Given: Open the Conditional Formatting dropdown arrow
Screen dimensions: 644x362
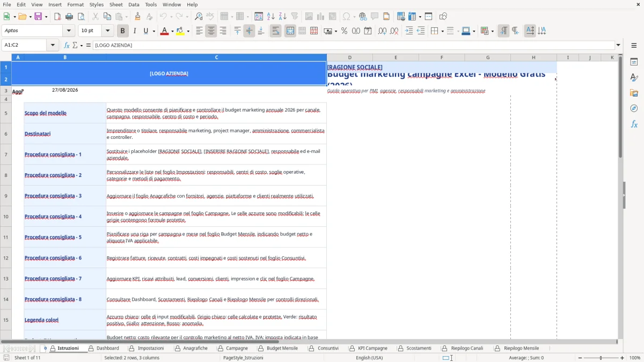Looking at the screenshot, I should pos(492,31).
